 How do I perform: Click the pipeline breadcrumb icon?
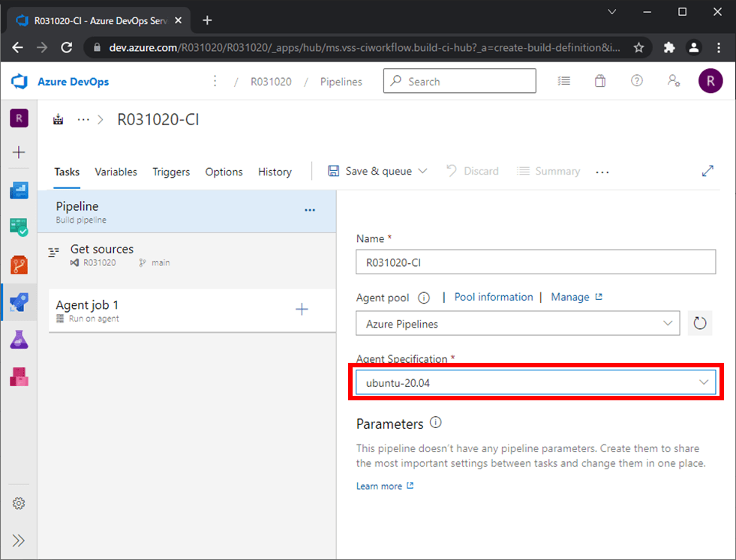(59, 120)
